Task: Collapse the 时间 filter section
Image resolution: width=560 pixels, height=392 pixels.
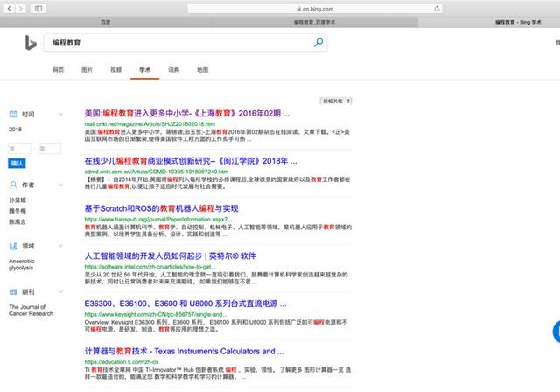Action: click(60, 114)
